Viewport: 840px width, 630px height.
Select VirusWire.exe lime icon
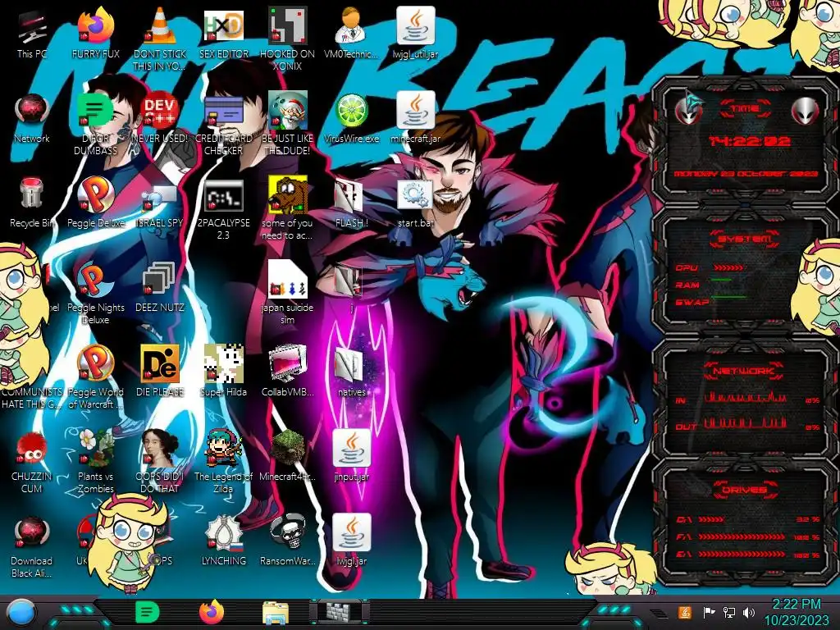coord(351,118)
